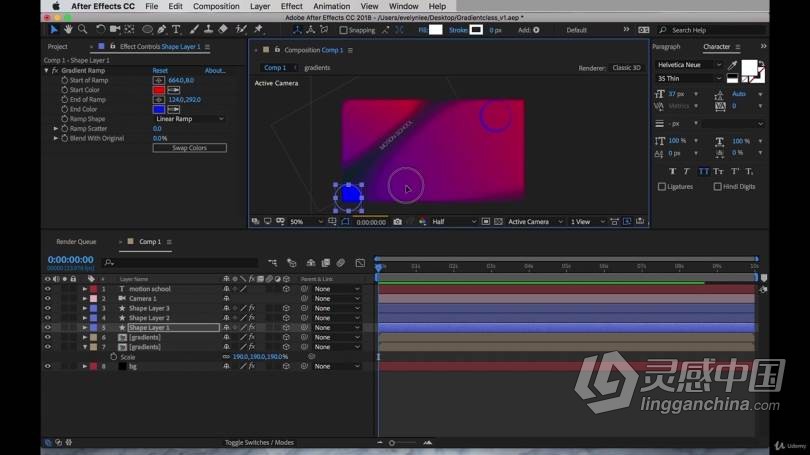Select the Eraser tool in the toolbar
This screenshot has height=455, width=810.
click(x=223, y=30)
